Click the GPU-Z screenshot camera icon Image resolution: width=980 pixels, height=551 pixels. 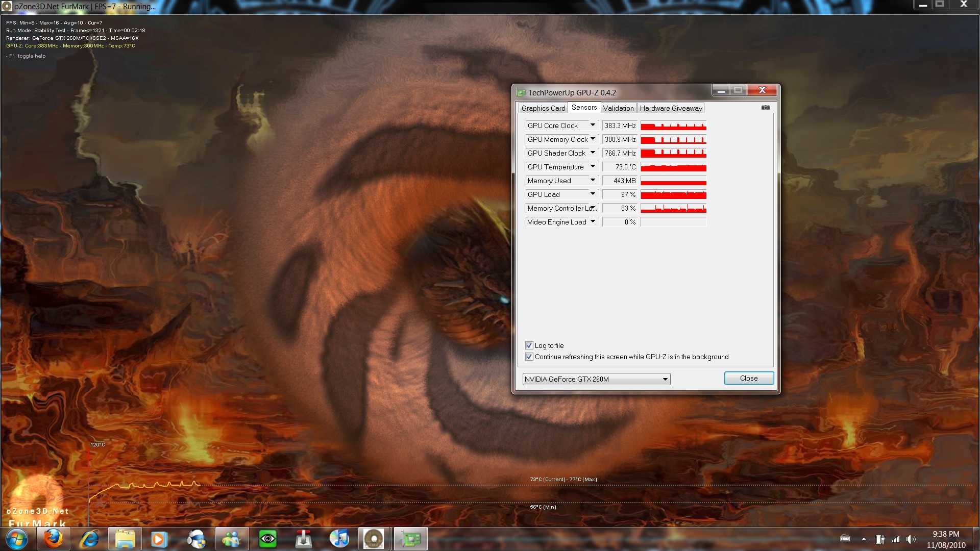[x=765, y=108]
